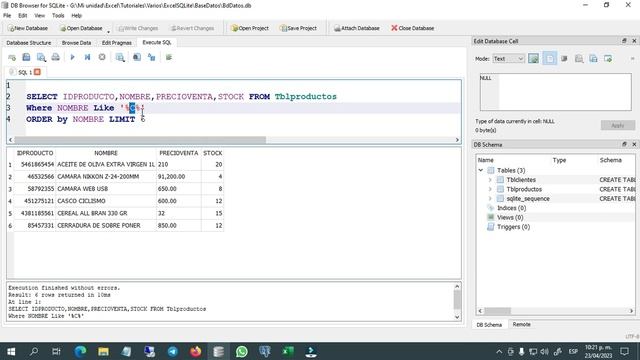640x360 pixels.
Task: Select cell CASCO CICLISMO
Action: pos(106,201)
